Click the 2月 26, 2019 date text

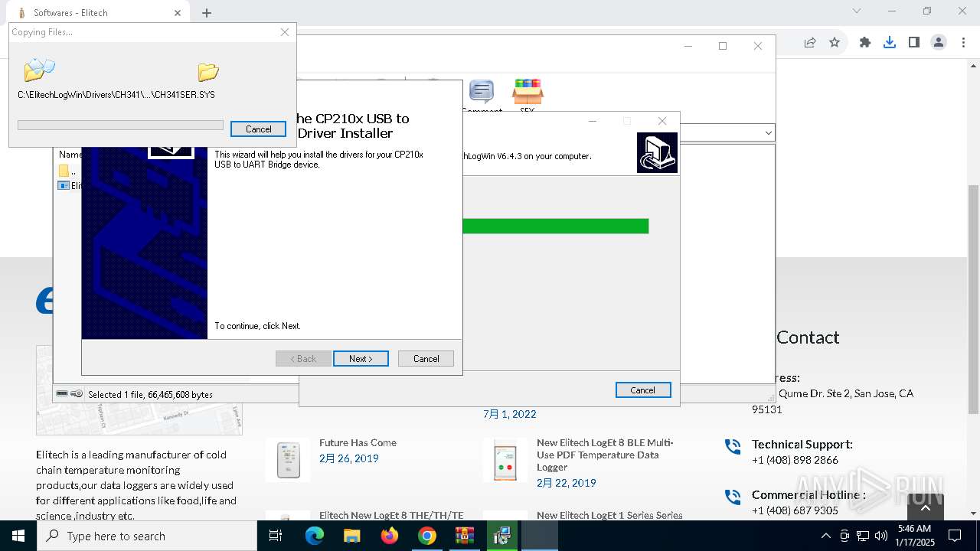349,458
